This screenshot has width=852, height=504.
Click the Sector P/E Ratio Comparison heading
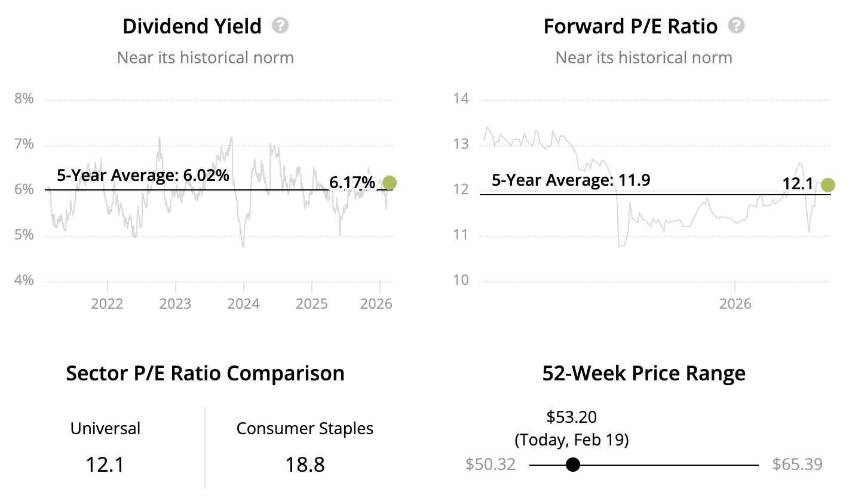[205, 373]
